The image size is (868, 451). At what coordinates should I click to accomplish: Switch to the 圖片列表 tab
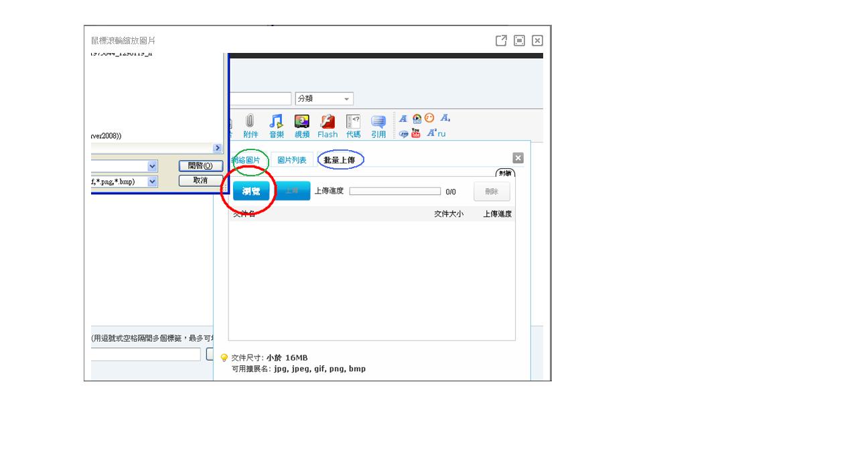tap(292, 160)
